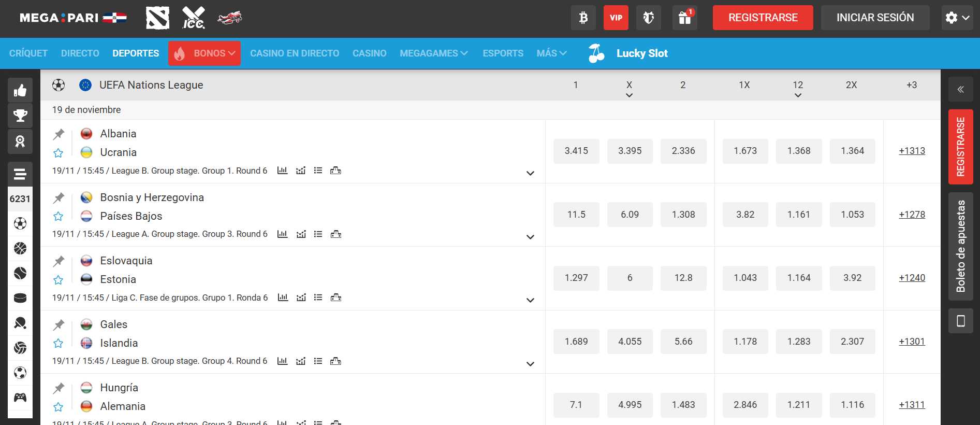Open the CRÍQUET menu tab
Screen dimensions: 980x425
[28, 53]
